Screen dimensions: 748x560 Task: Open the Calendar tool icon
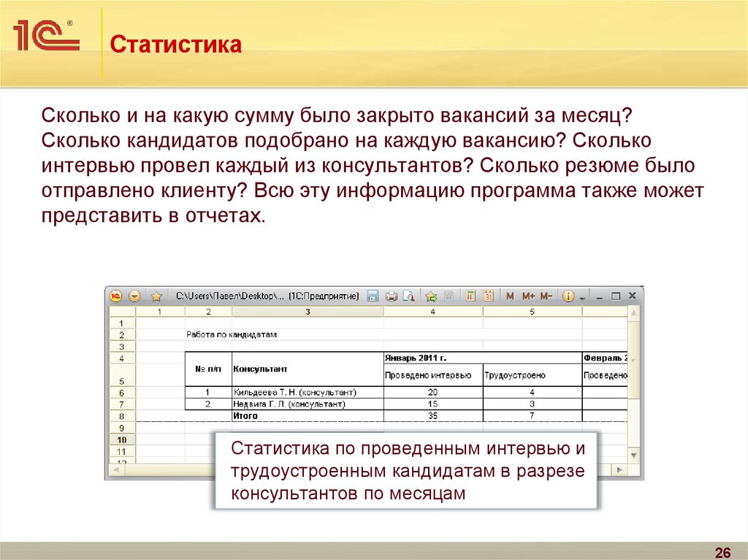(x=489, y=296)
